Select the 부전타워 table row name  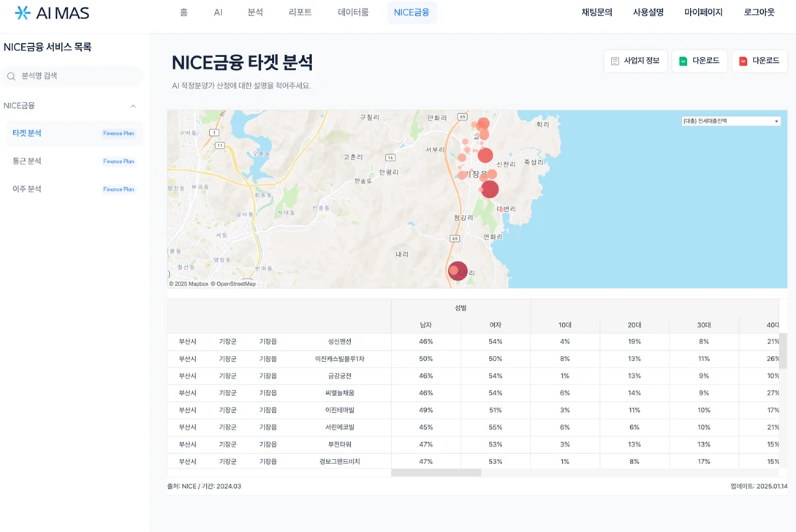[x=340, y=444]
